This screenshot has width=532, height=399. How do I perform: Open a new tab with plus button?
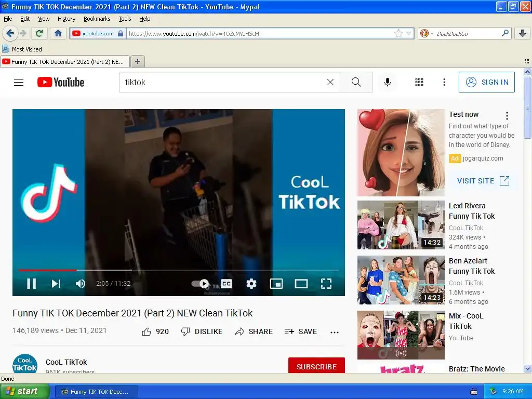(x=137, y=61)
